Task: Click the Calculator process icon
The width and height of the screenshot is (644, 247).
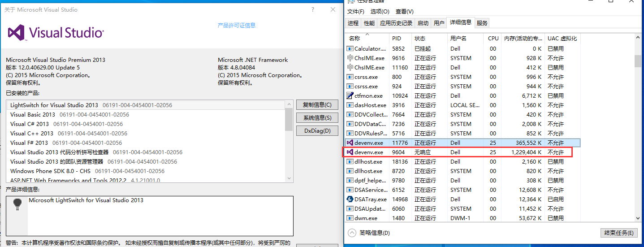Action: pyautogui.click(x=350, y=48)
